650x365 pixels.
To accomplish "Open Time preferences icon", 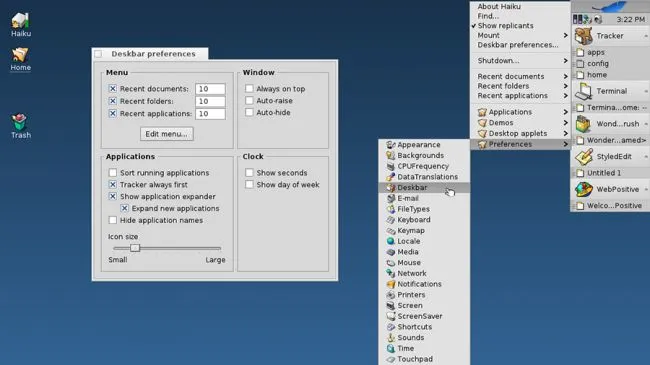I will tap(390, 348).
